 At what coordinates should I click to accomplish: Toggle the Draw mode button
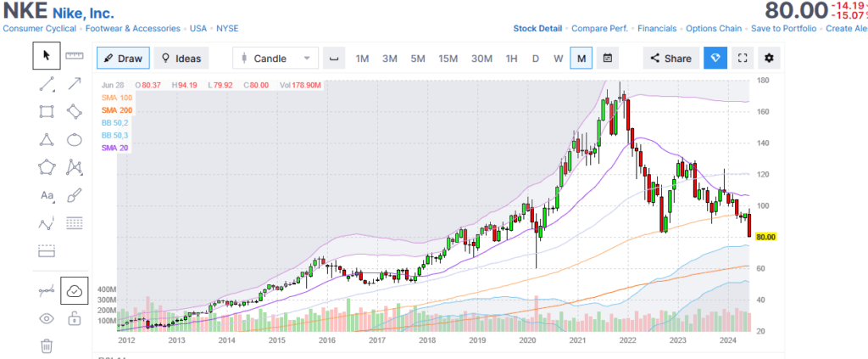point(123,59)
